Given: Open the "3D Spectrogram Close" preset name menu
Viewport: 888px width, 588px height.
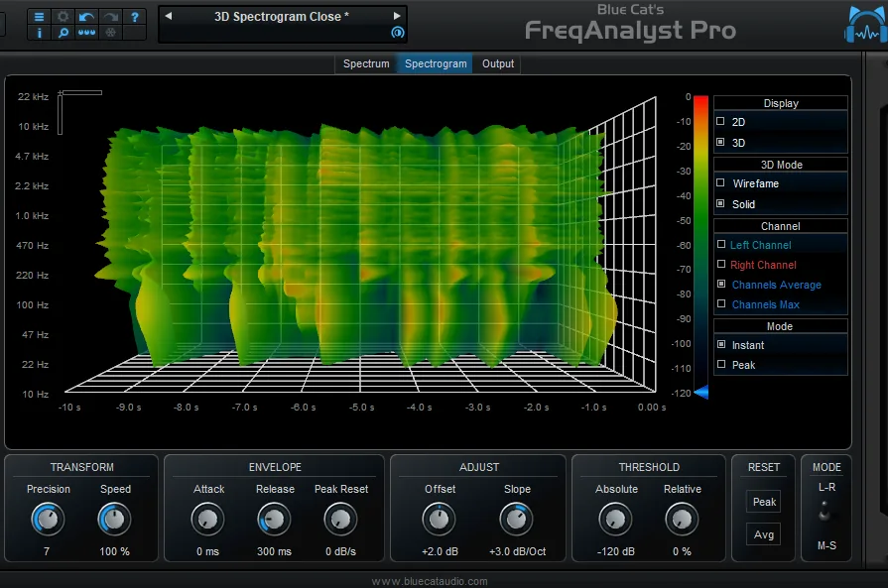Looking at the screenshot, I should coord(282,17).
